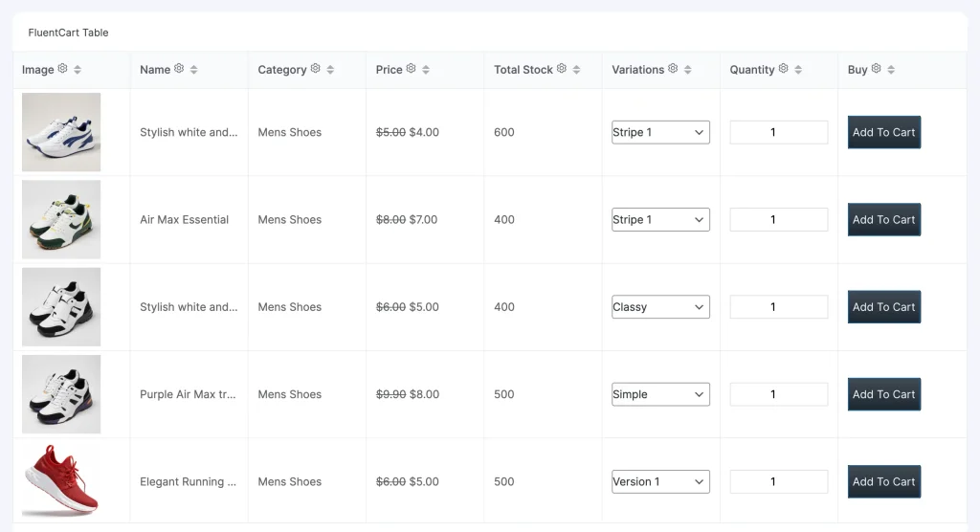Click the Air Max Essential product name
Viewport: 980px width, 532px height.
point(185,219)
